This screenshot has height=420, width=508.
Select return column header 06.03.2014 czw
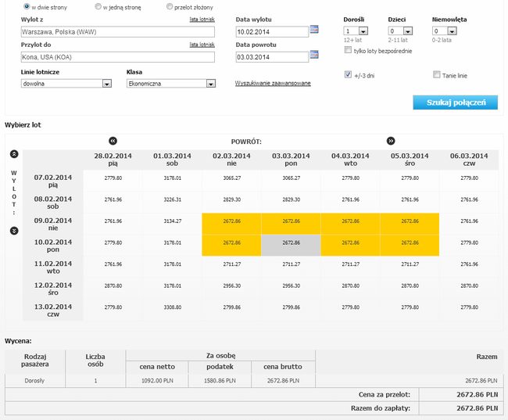point(469,160)
